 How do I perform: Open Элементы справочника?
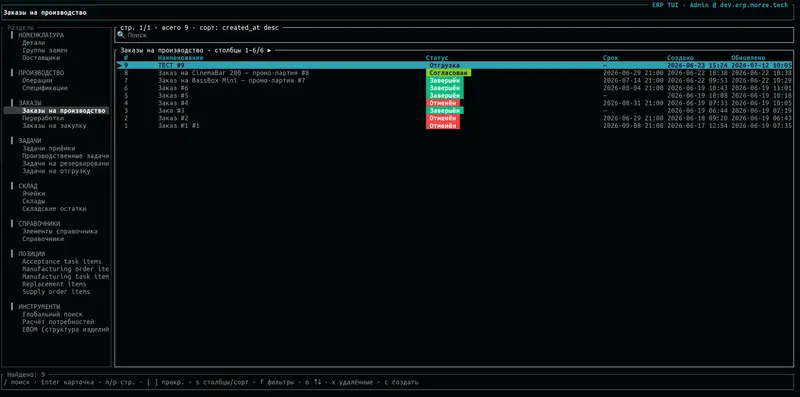pos(60,231)
